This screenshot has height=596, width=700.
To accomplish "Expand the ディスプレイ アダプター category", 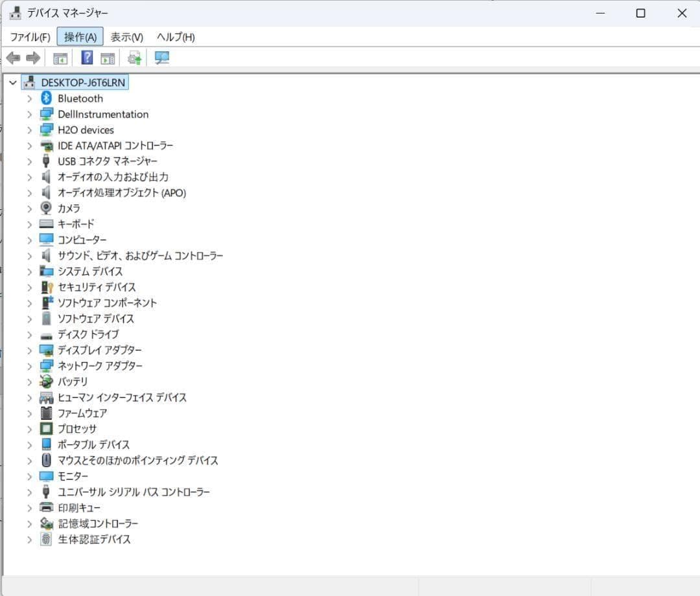I will coord(29,350).
